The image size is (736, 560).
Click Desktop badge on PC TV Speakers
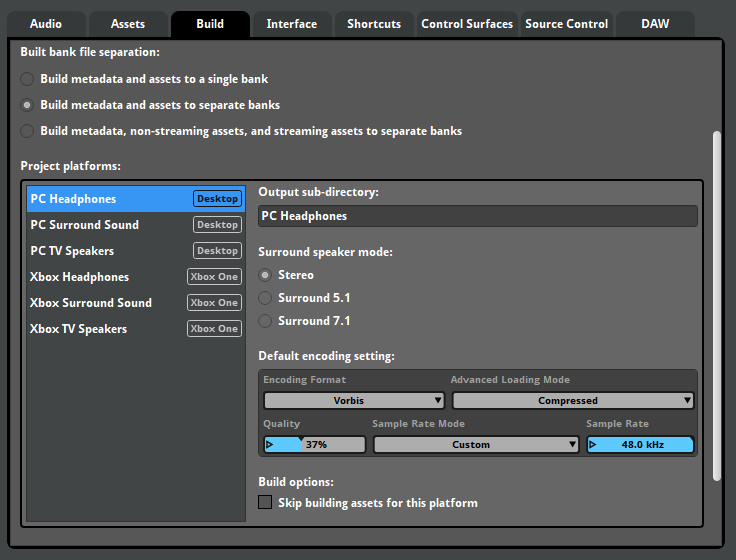coord(217,251)
